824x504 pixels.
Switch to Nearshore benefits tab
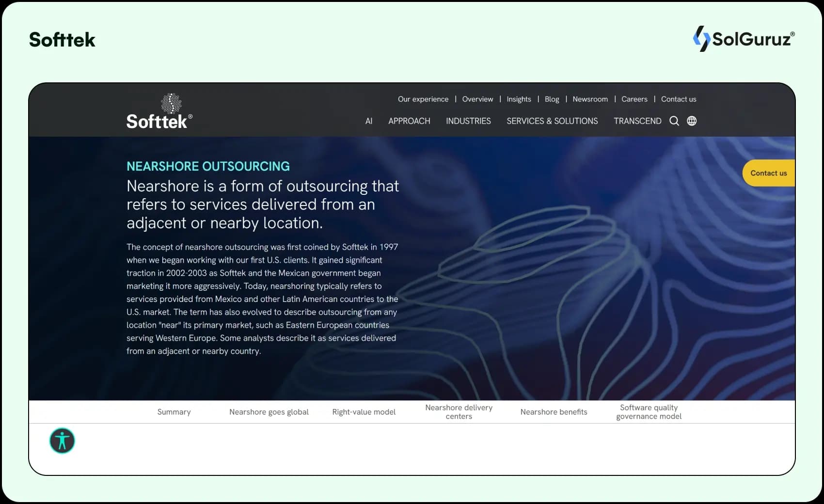[x=554, y=412]
